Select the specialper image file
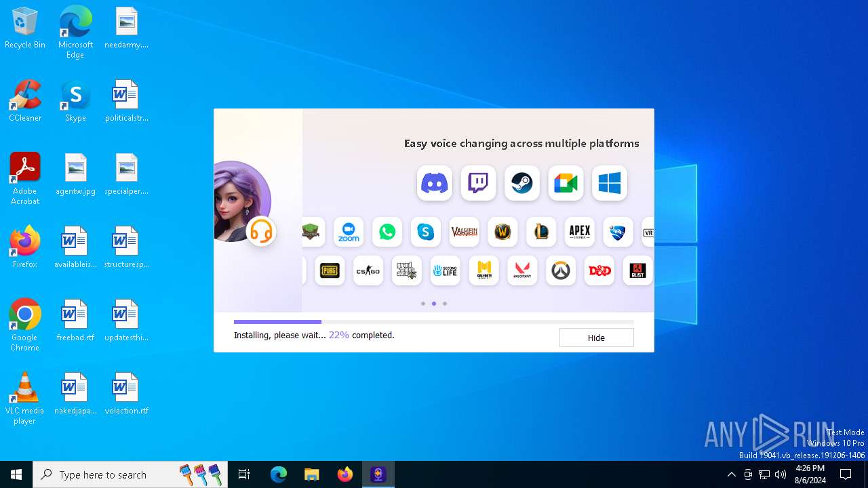868x488 pixels. tap(126, 174)
